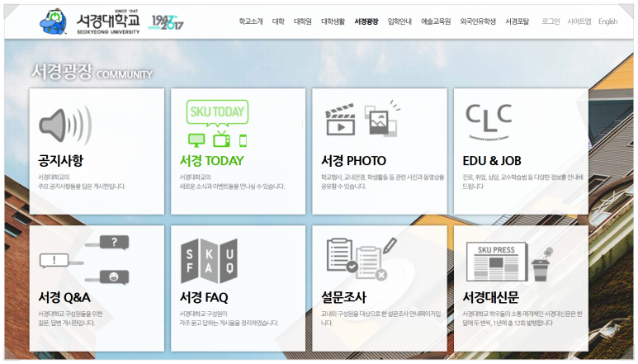This screenshot has height=364, width=638.
Task: Open the 서경포탈 menu
Action: click(517, 21)
